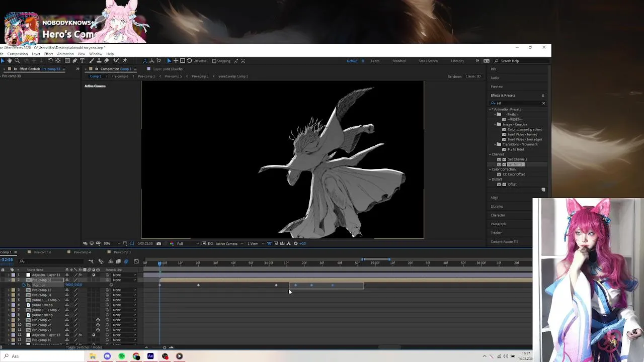Select the Puppet Pin tool
This screenshot has height=362, width=644.
(125, 61)
